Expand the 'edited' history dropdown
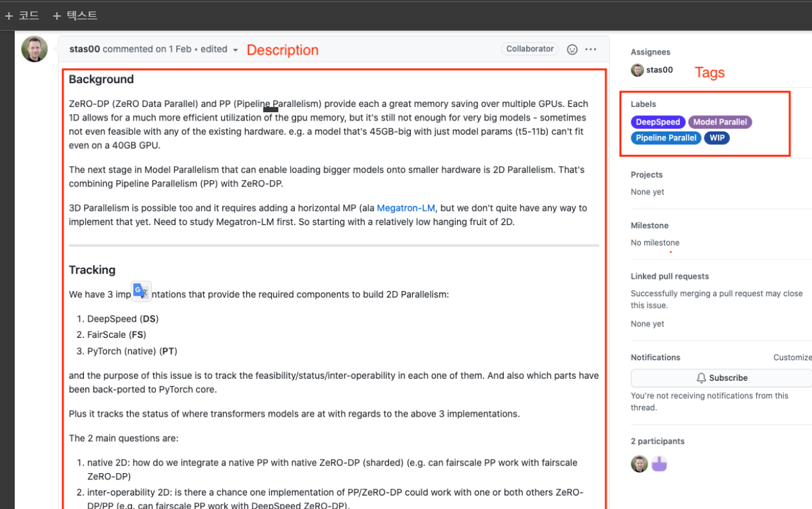This screenshot has width=812, height=509. coord(220,49)
